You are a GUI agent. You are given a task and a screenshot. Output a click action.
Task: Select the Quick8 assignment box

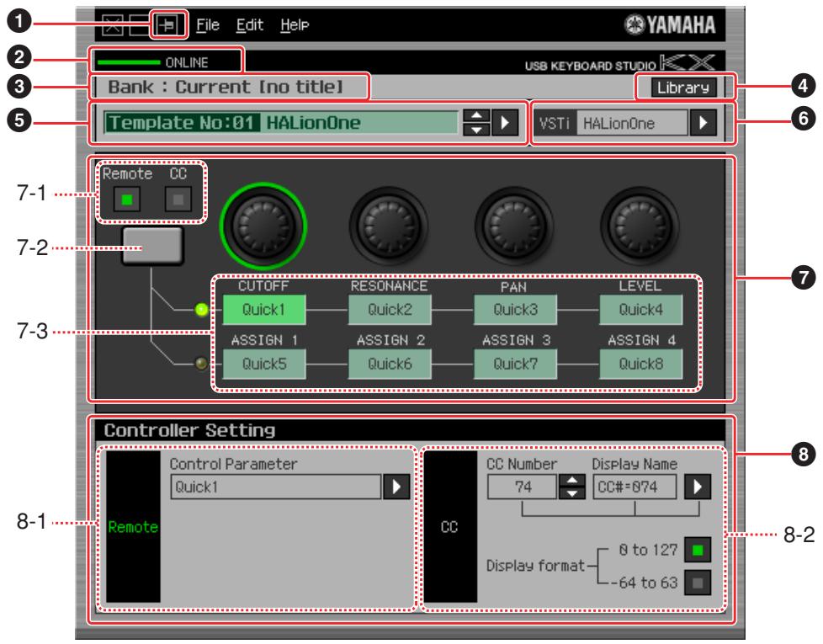click(x=641, y=364)
